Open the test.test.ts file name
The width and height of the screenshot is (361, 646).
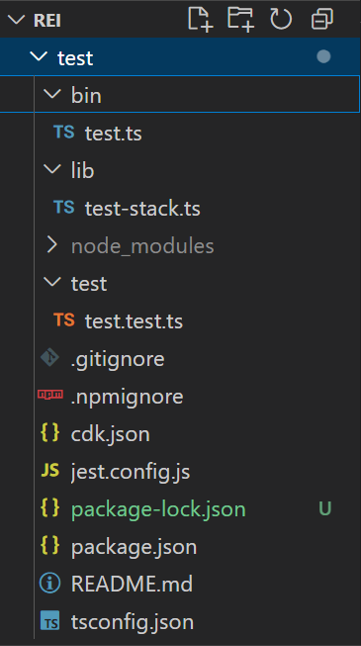[134, 321]
